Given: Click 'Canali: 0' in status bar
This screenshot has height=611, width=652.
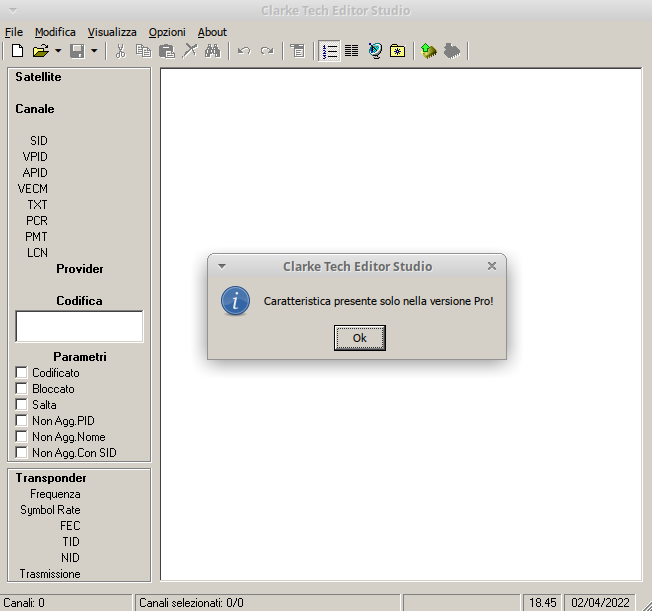Looking at the screenshot, I should click(24, 603).
